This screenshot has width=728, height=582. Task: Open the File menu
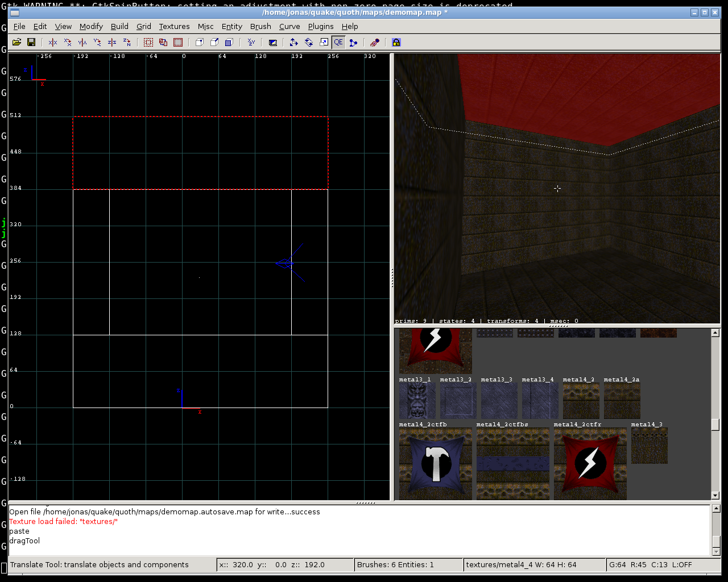(x=19, y=26)
